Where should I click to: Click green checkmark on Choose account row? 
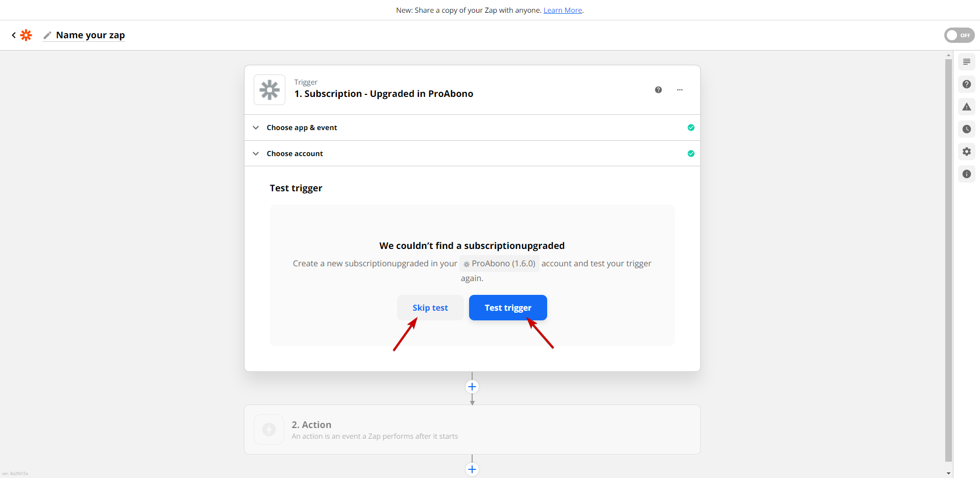[691, 154]
